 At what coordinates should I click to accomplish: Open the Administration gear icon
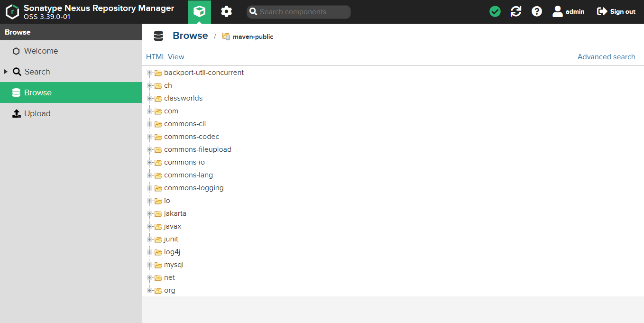pos(227,12)
